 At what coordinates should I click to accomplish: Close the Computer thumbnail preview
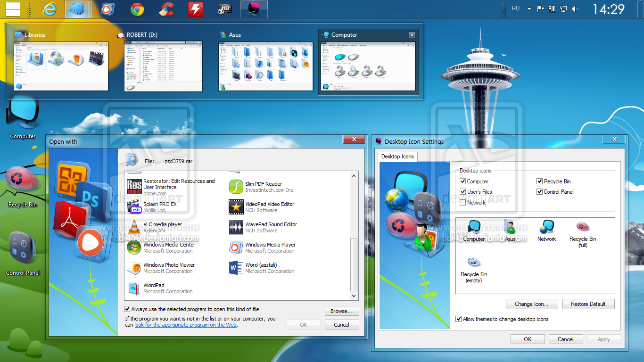click(x=412, y=35)
